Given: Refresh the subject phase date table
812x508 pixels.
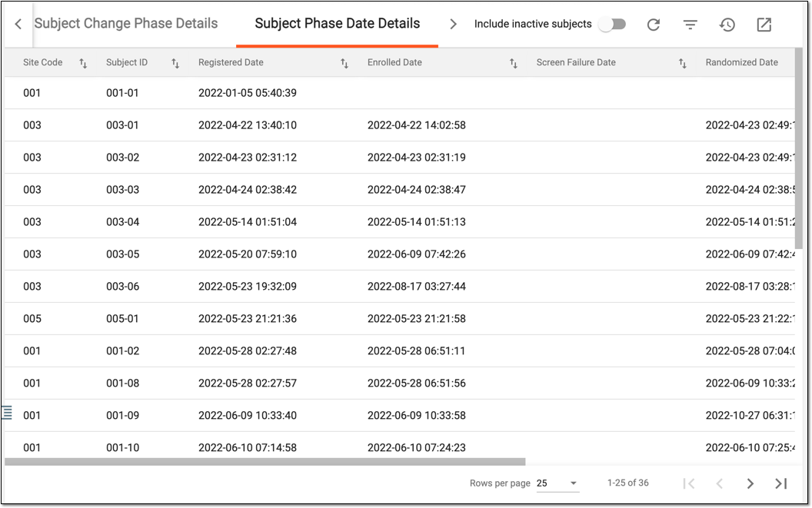Looking at the screenshot, I should pyautogui.click(x=654, y=25).
